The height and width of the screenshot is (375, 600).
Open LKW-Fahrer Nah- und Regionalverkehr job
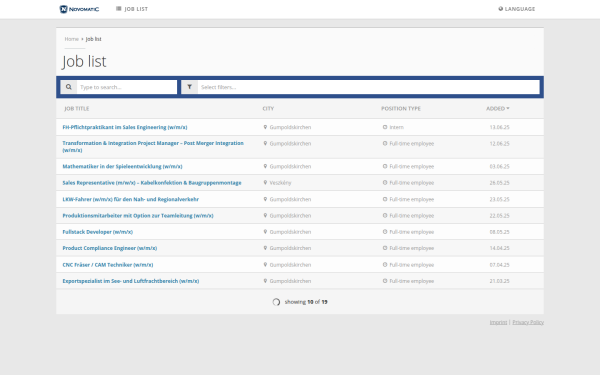pos(130,199)
